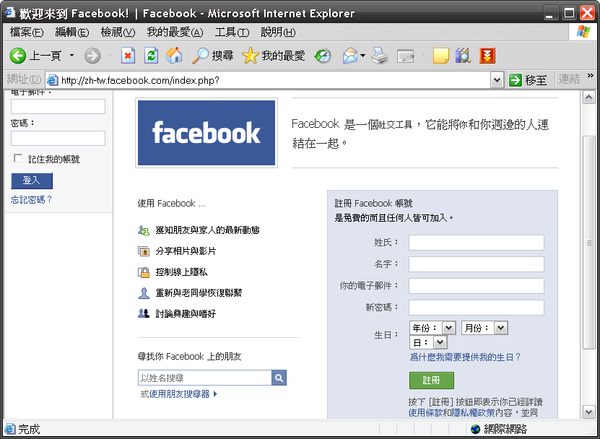Open the 日 birthday day dropdown

(440, 342)
